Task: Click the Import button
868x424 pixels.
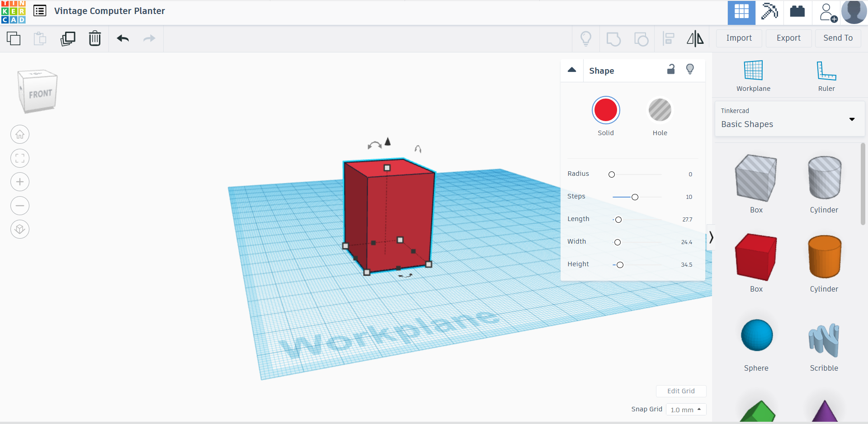Action: pyautogui.click(x=739, y=38)
